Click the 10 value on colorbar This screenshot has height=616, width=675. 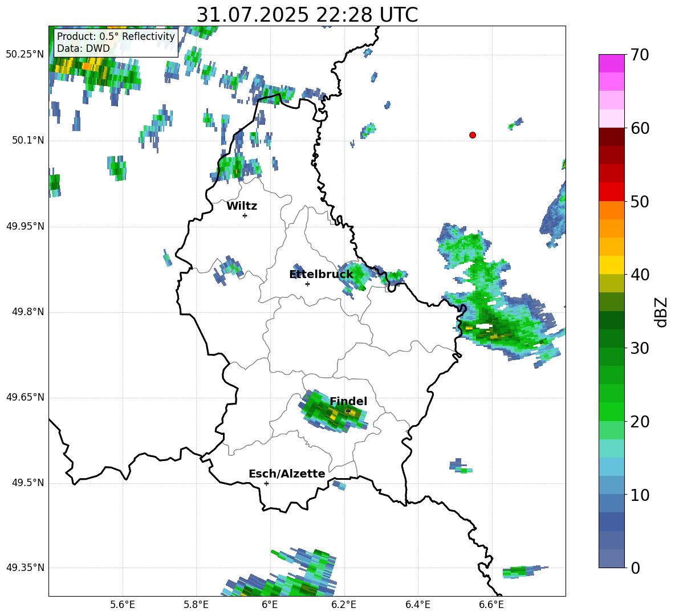640,495
